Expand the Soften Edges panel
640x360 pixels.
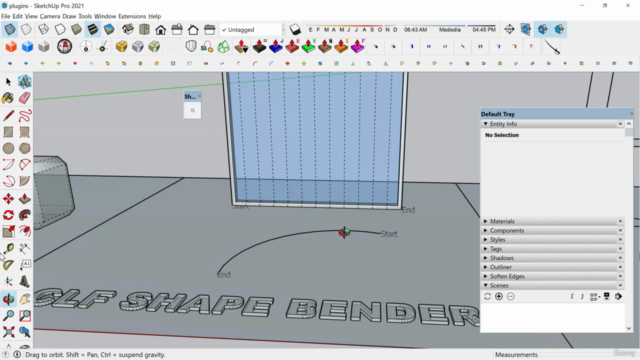click(x=486, y=276)
